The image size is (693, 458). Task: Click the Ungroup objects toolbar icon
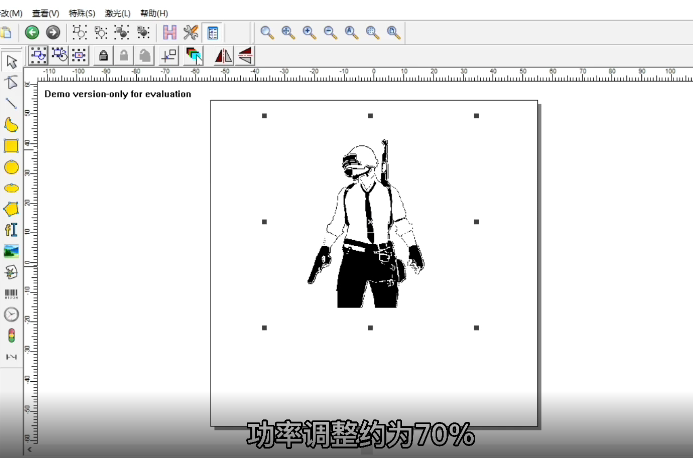(x=143, y=32)
